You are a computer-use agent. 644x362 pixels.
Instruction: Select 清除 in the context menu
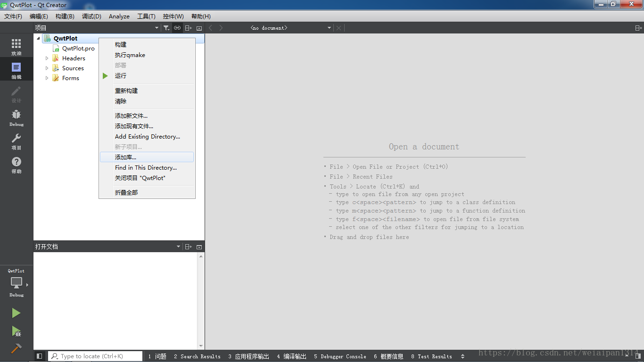click(147, 101)
